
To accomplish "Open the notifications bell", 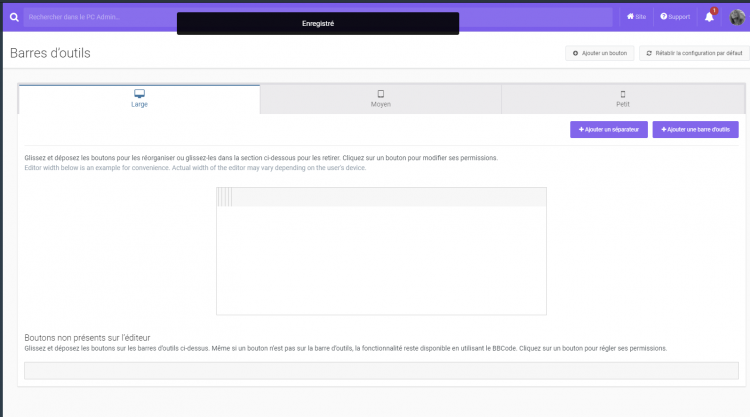I will pos(709,17).
